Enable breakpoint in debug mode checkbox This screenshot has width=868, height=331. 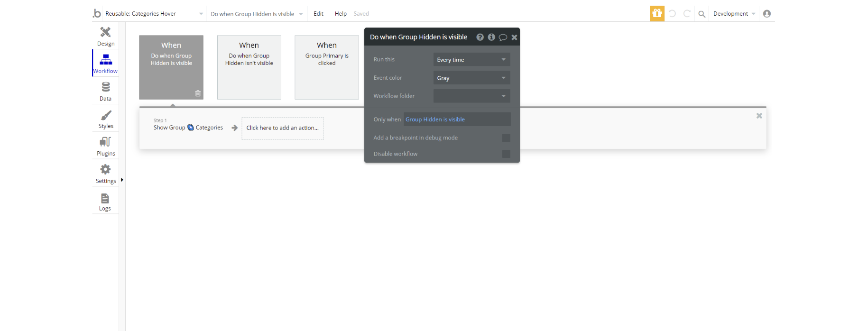tap(506, 138)
